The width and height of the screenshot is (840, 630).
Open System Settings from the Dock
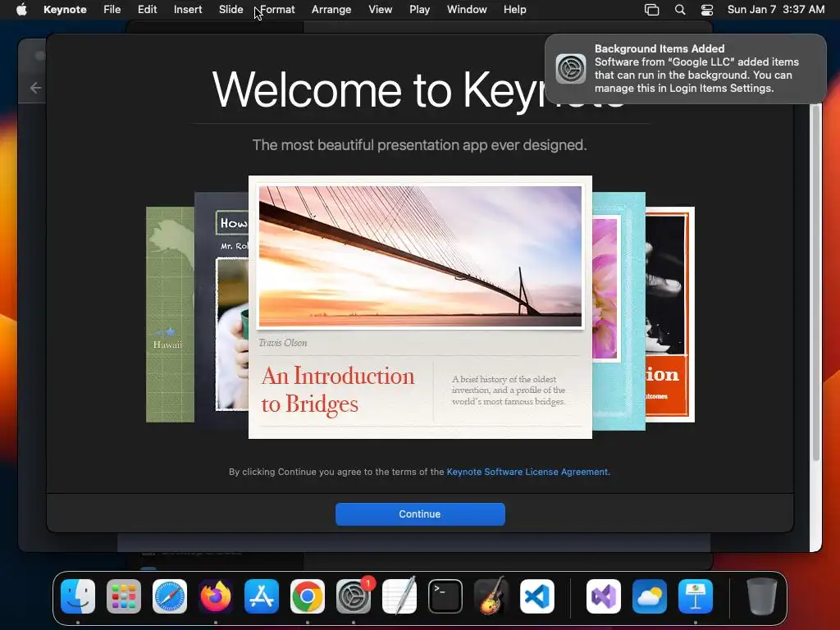(354, 596)
